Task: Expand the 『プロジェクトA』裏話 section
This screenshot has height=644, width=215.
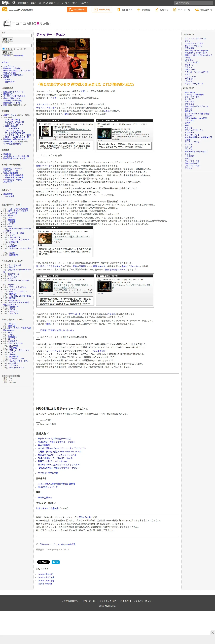Action: pos(38,156)
